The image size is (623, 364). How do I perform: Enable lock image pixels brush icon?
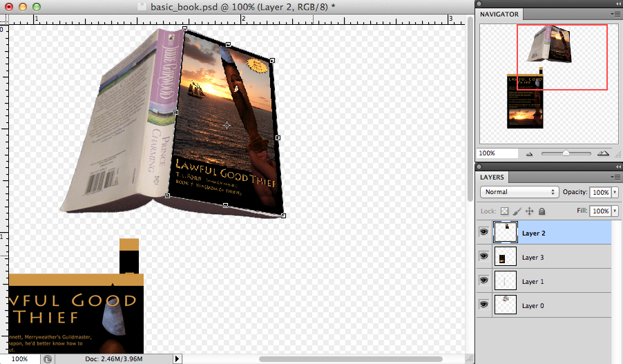(517, 211)
